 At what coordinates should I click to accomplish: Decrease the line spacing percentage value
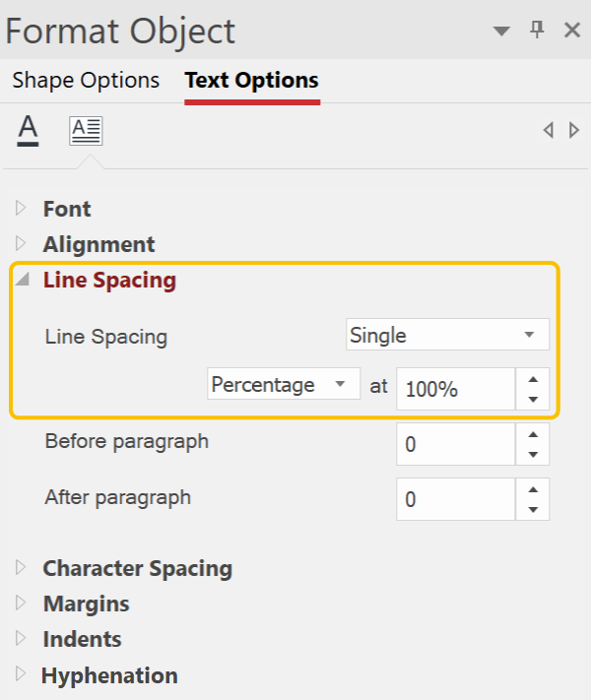tap(533, 399)
